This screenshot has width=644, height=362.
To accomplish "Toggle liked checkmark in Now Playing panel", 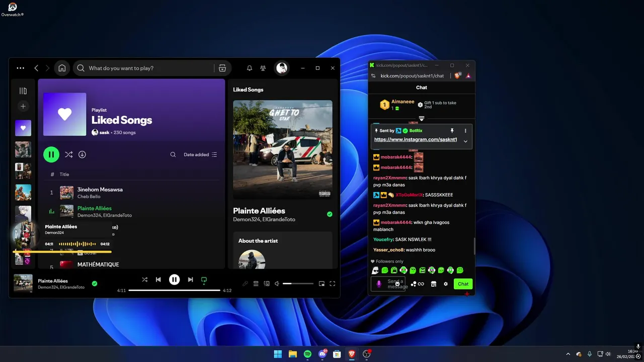I will pyautogui.click(x=330, y=214).
